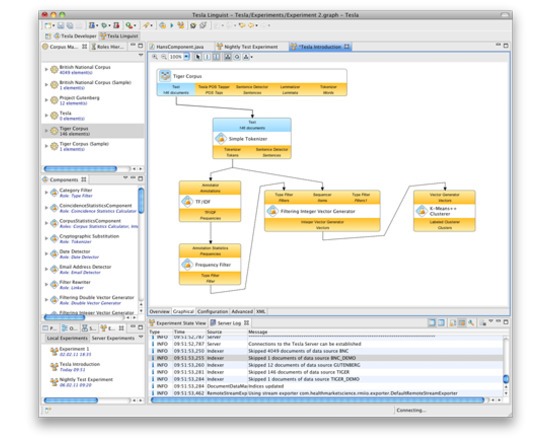
Task: Maximize the Corpus Manager panel
Action: (141, 46)
